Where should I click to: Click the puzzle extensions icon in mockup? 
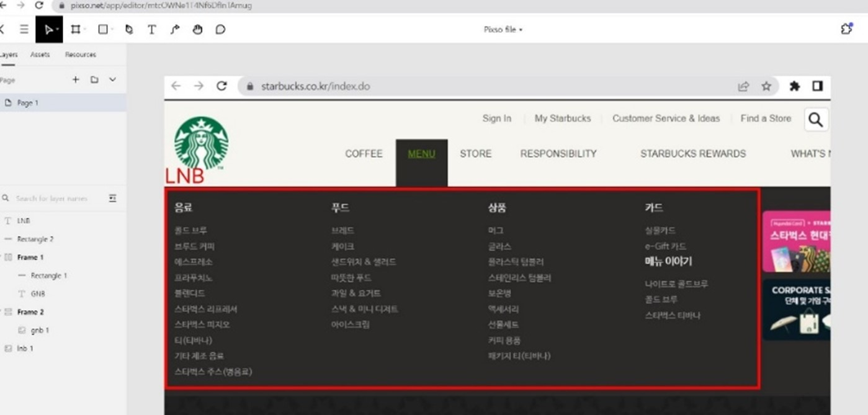(x=794, y=86)
